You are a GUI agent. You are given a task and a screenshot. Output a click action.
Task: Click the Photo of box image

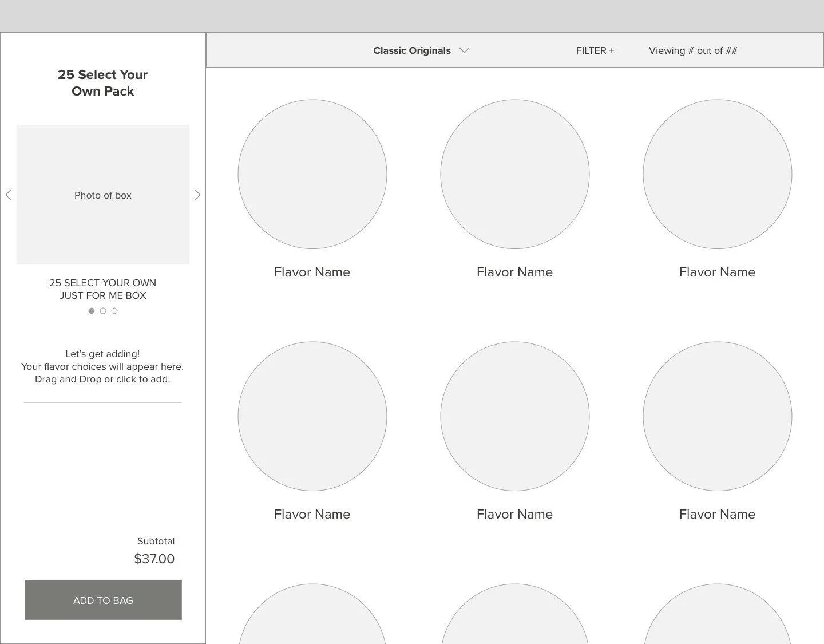(103, 195)
